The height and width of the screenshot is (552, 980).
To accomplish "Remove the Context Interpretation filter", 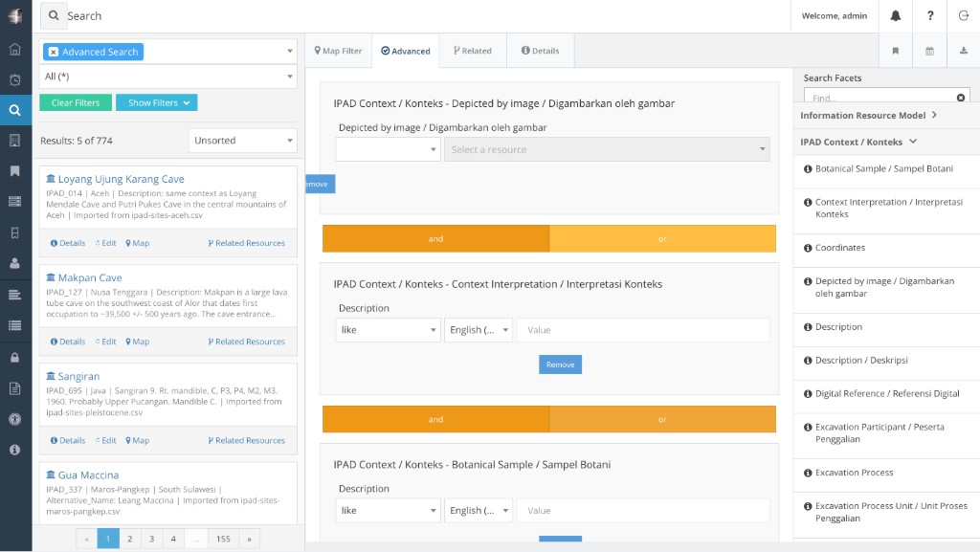I will 560,364.
